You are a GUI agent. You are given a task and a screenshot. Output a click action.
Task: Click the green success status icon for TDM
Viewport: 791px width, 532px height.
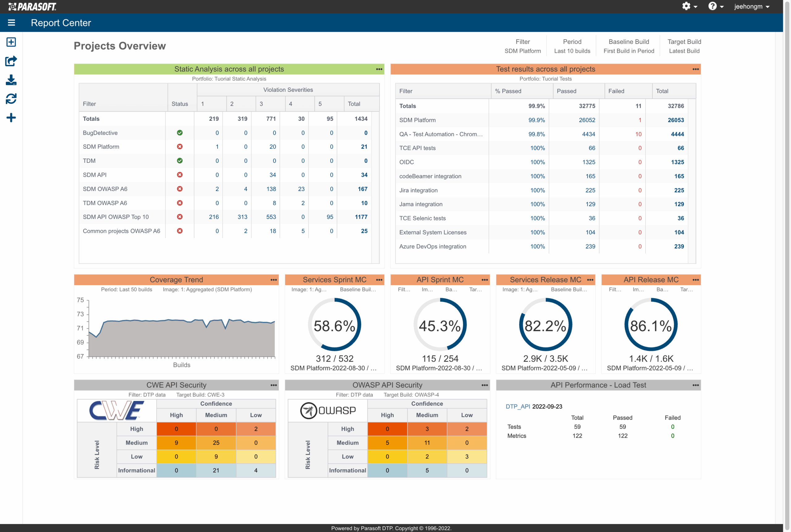click(180, 160)
